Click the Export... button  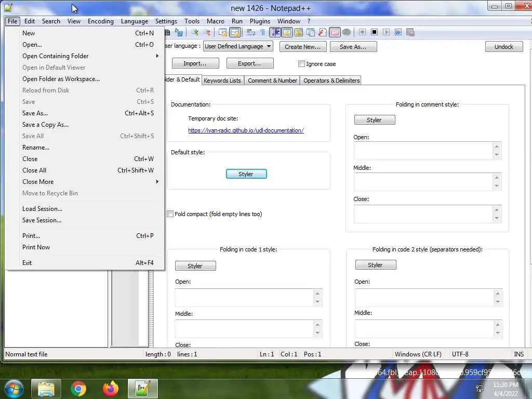point(249,63)
